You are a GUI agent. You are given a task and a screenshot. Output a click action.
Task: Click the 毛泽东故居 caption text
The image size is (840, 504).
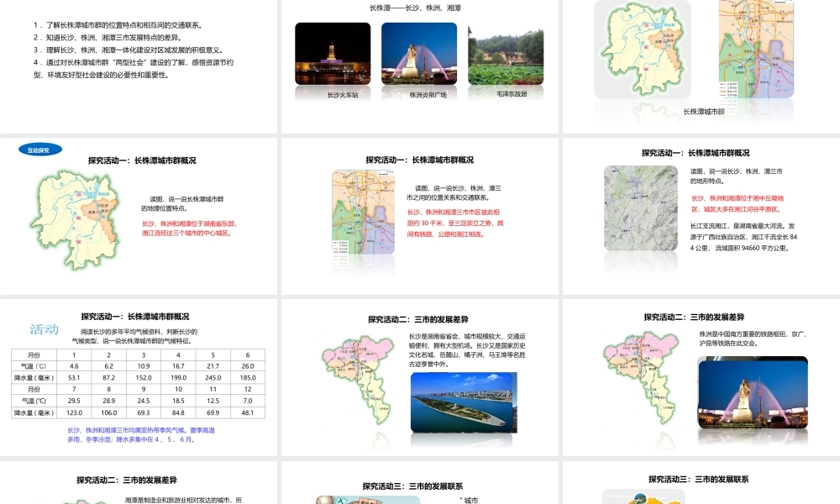click(x=512, y=94)
